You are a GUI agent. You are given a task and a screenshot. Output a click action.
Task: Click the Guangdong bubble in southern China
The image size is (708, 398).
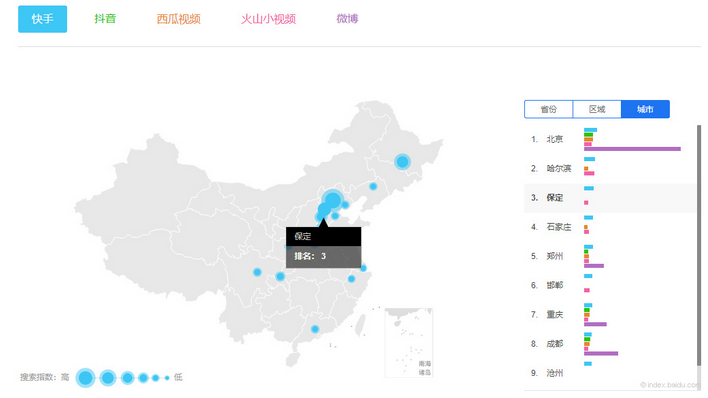pos(315,329)
